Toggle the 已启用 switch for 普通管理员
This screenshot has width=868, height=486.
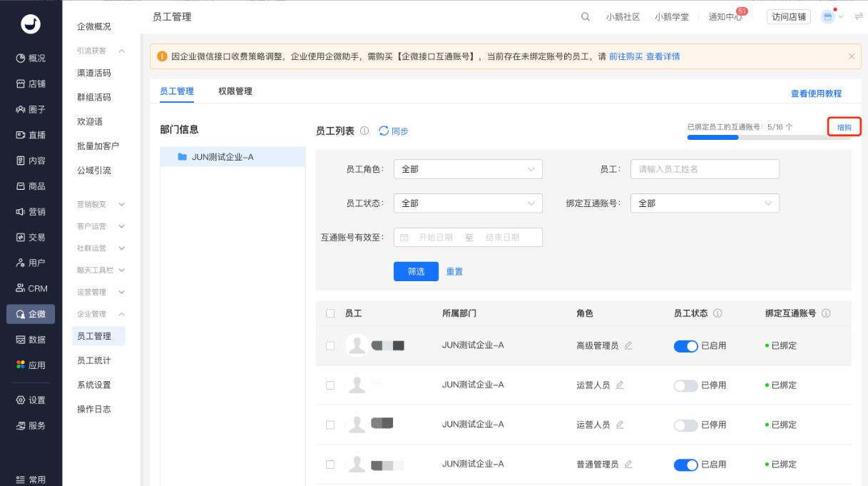coord(685,465)
